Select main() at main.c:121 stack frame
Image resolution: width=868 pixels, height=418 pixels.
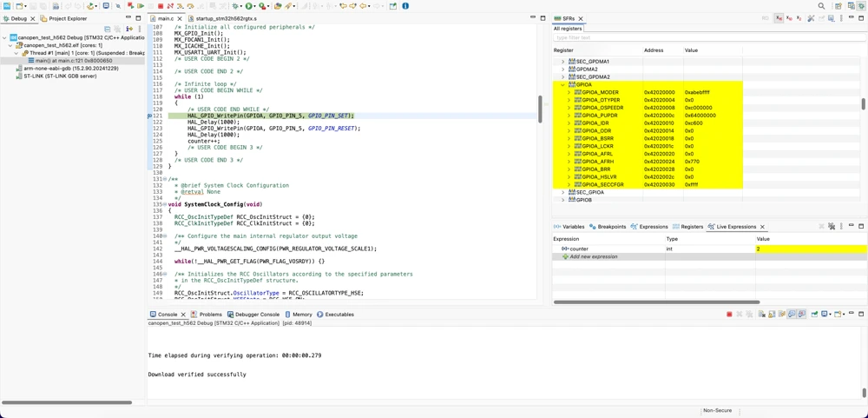(x=71, y=61)
